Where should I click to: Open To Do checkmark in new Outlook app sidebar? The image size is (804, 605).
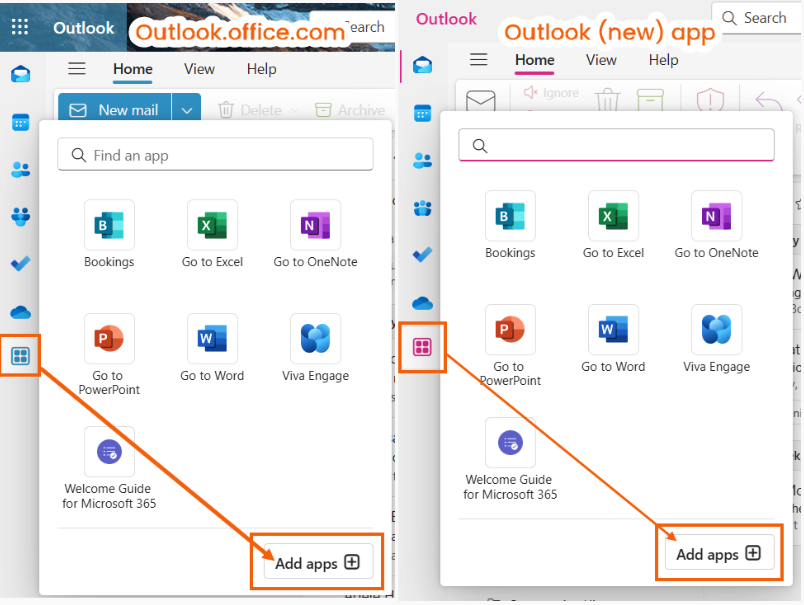[423, 255]
